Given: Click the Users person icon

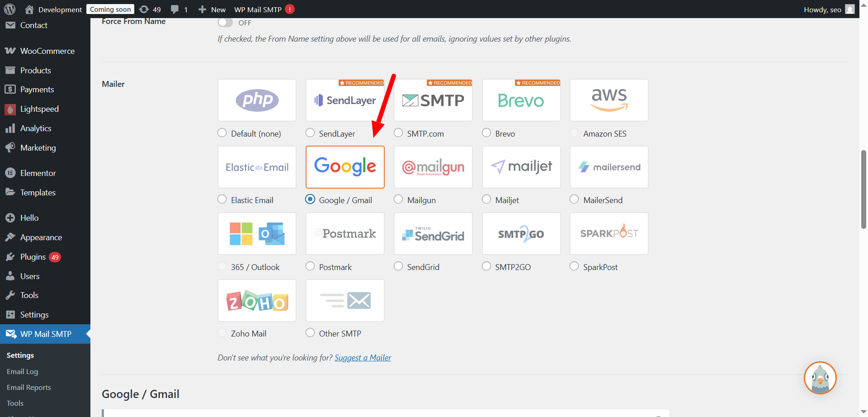Looking at the screenshot, I should (10, 276).
